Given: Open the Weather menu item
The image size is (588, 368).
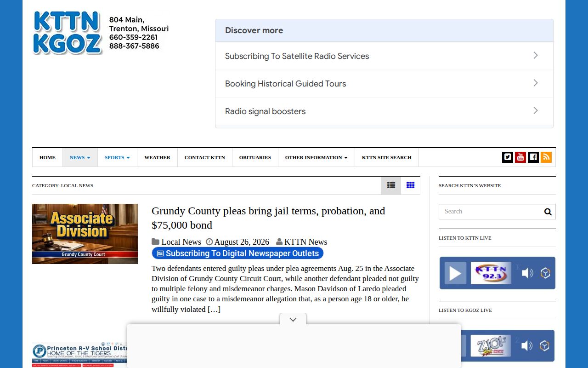Looking at the screenshot, I should tap(157, 157).
